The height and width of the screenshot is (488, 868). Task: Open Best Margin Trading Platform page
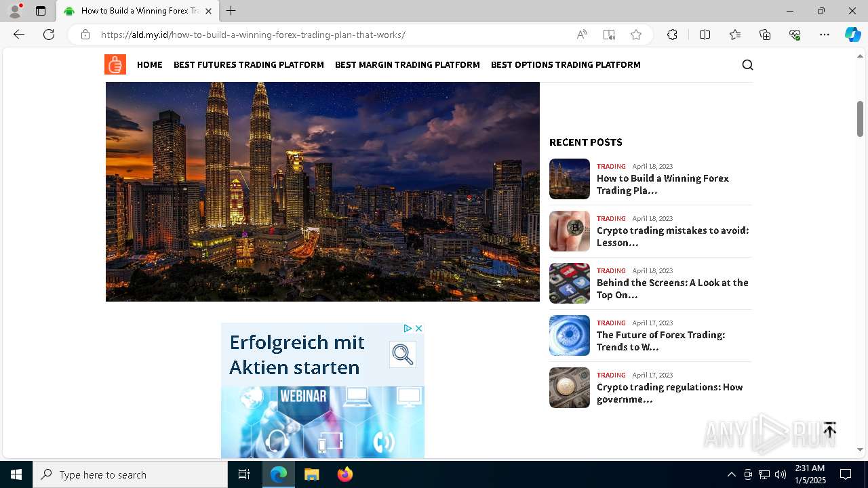pos(408,64)
